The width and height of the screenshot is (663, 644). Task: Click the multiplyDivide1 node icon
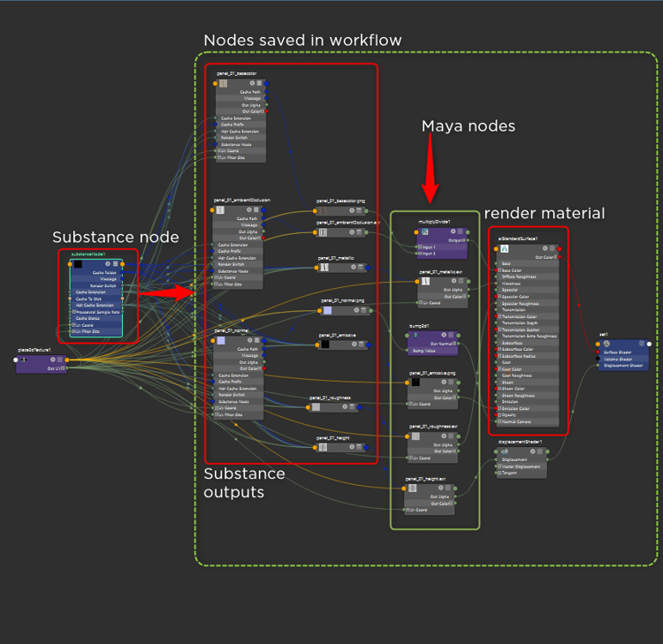coord(425,231)
